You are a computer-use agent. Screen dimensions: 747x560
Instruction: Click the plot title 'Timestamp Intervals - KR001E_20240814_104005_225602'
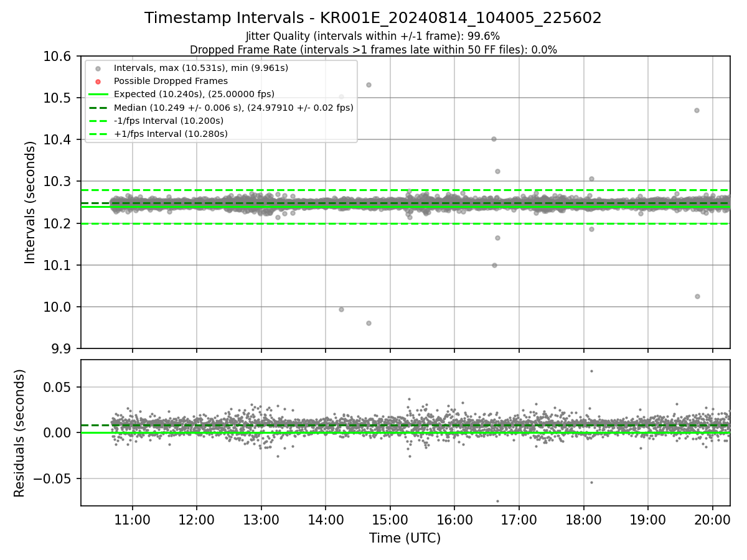373,18
